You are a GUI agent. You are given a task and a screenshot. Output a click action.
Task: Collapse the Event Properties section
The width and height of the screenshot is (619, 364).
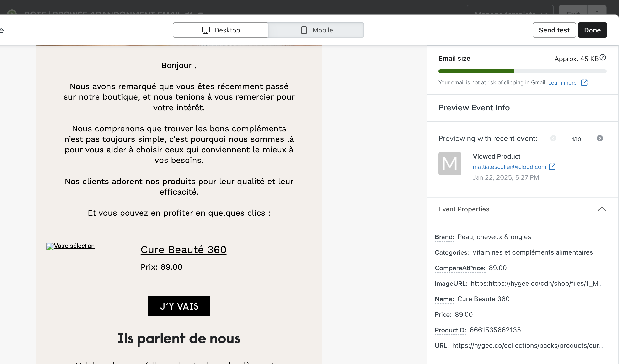602,209
